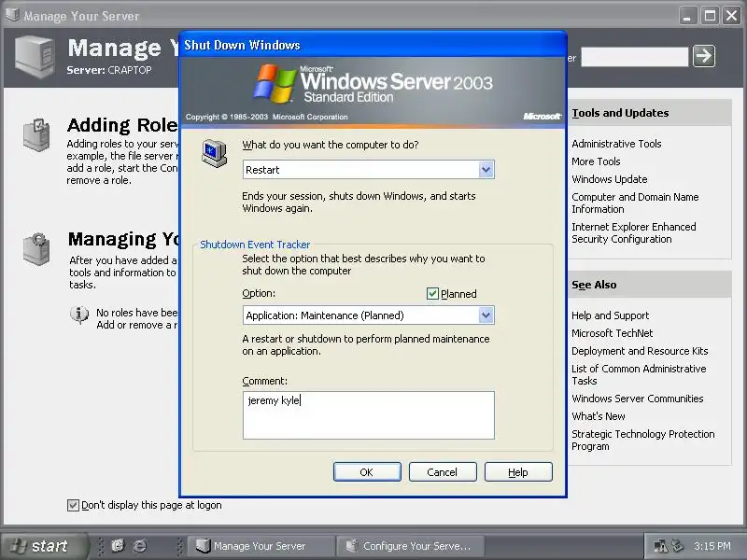This screenshot has width=747, height=560.
Task: Click inside the Comment text box
Action: [x=368, y=415]
